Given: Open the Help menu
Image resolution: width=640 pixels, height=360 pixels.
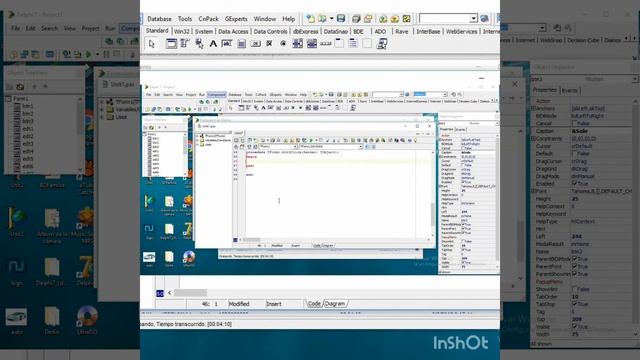Looking at the screenshot, I should [x=288, y=19].
